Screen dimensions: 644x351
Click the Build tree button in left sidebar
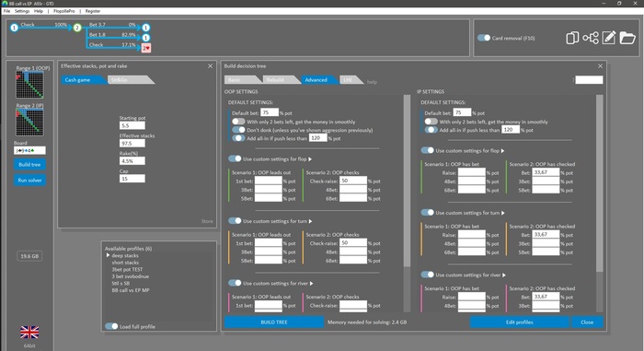click(x=29, y=165)
